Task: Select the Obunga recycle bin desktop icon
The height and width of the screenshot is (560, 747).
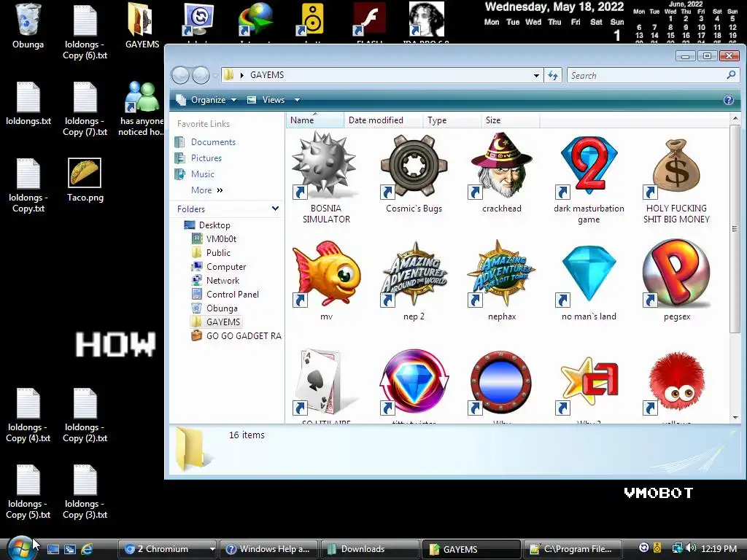Action: coord(28,26)
